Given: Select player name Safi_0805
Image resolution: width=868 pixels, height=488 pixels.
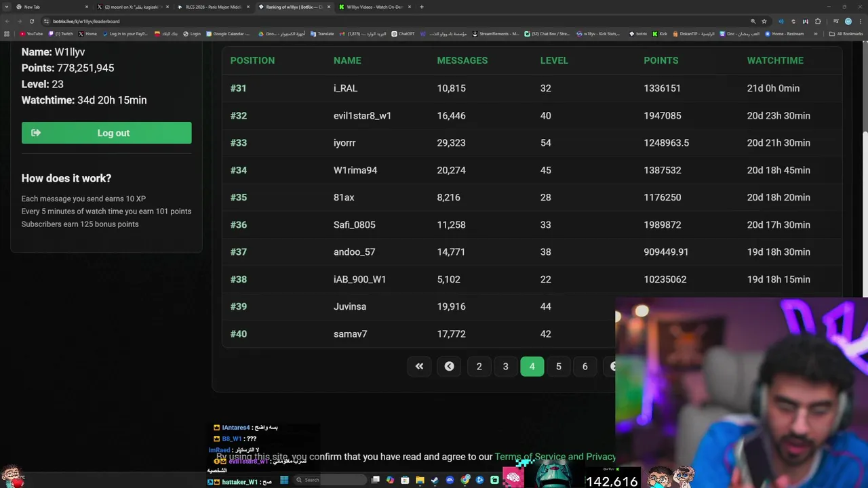Looking at the screenshot, I should (354, 225).
